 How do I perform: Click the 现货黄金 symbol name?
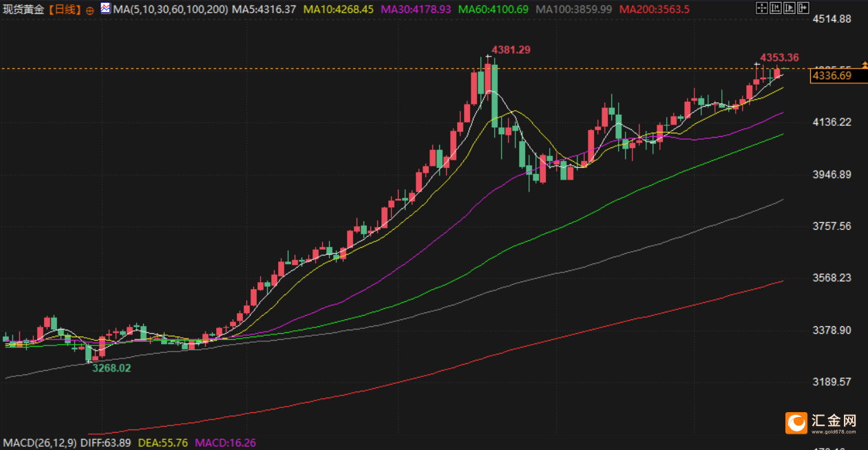click(x=23, y=10)
